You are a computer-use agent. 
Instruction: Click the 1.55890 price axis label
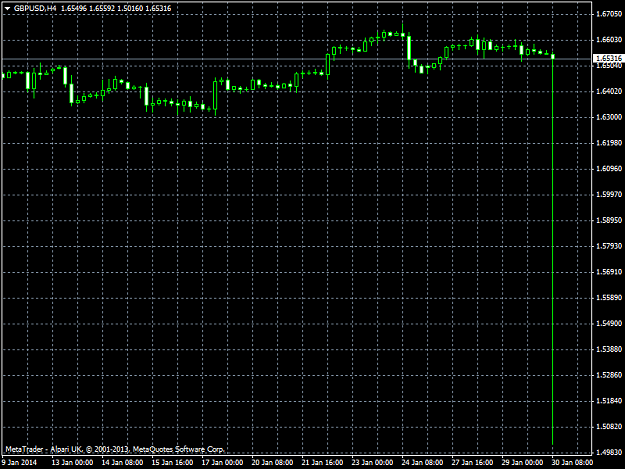609,298
